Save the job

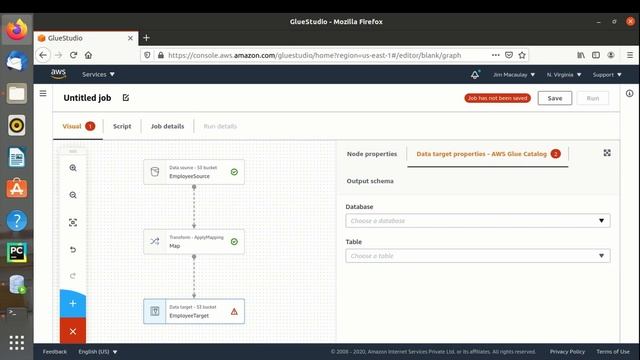(x=555, y=98)
